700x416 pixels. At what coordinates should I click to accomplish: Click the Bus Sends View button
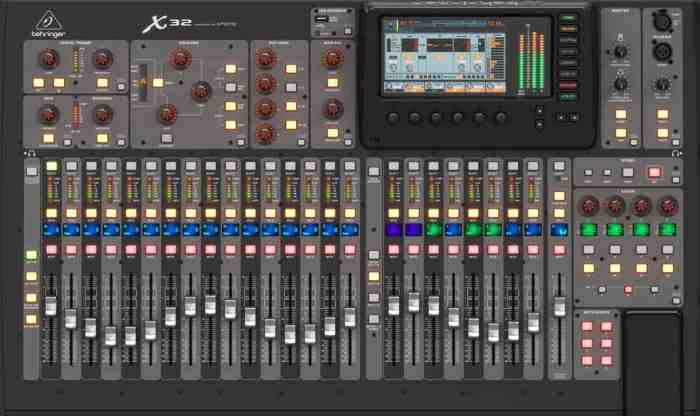tap(301, 142)
